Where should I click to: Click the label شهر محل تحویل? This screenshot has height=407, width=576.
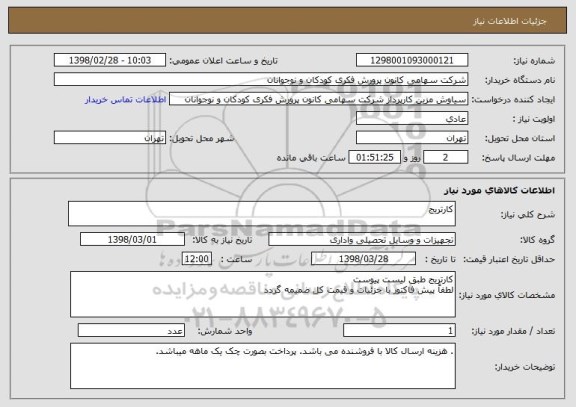point(202,138)
